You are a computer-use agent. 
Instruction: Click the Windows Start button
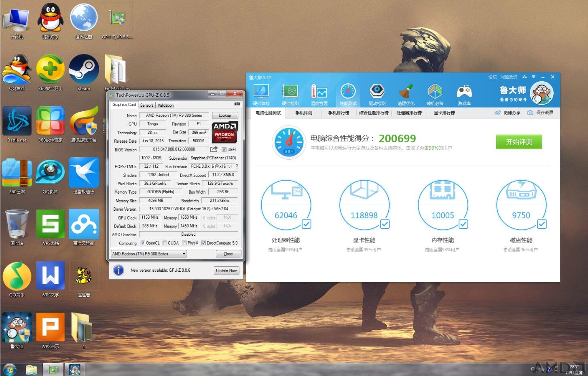(9, 370)
